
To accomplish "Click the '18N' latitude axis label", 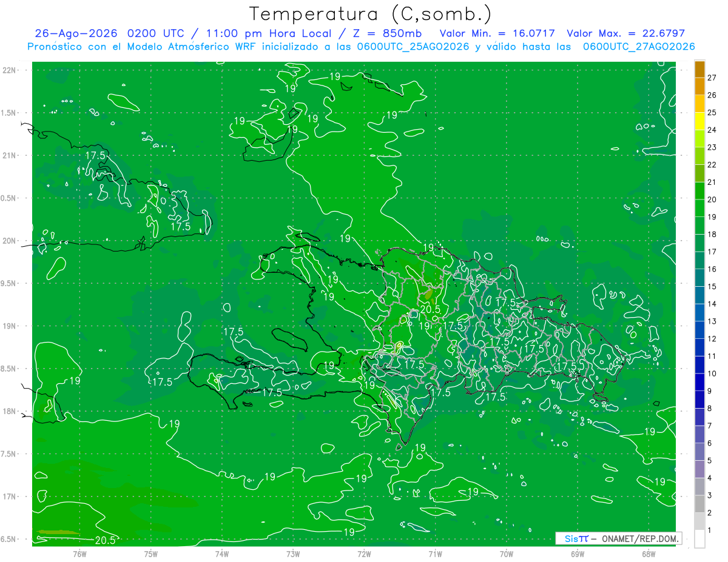I will (x=10, y=412).
